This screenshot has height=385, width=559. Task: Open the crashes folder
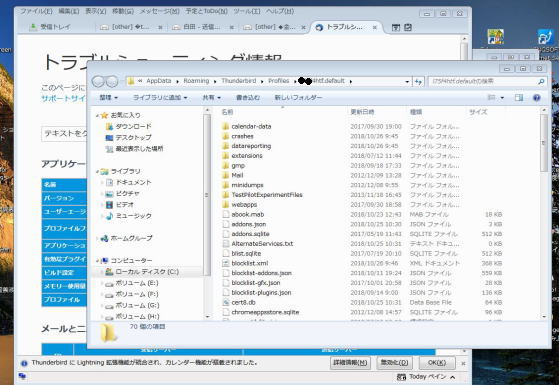(x=242, y=136)
